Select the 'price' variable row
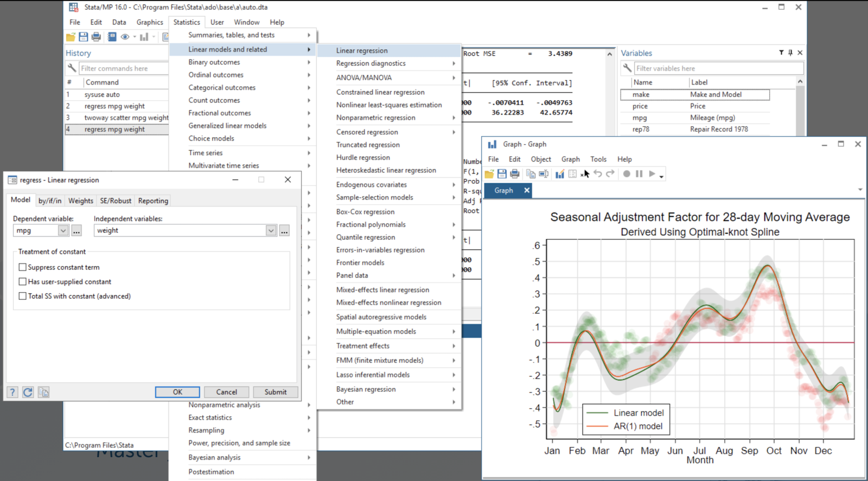This screenshot has height=481, width=868. click(695, 106)
